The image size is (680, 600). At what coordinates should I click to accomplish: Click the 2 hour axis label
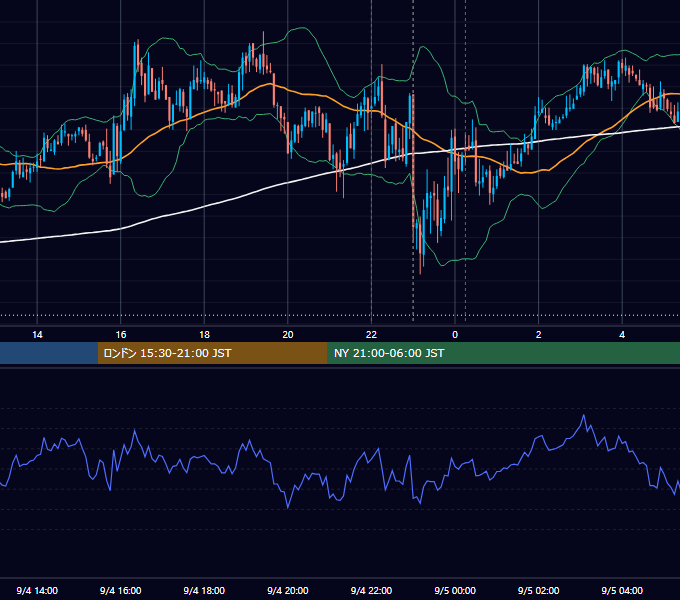pos(538,335)
